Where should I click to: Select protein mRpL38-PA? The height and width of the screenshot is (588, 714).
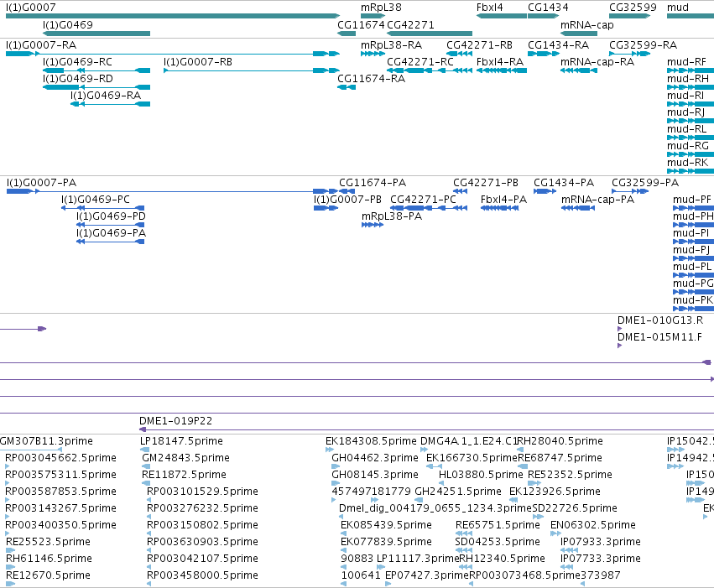coord(373,226)
